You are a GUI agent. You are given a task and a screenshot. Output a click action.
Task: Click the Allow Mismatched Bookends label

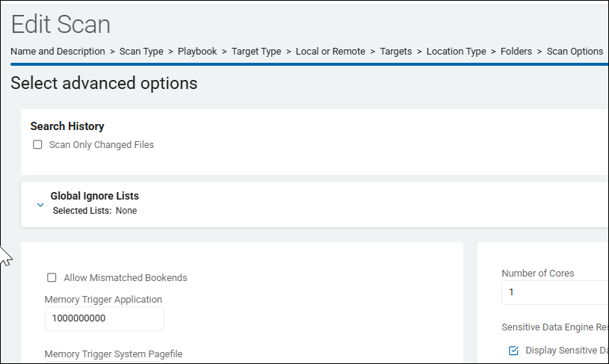coord(126,278)
